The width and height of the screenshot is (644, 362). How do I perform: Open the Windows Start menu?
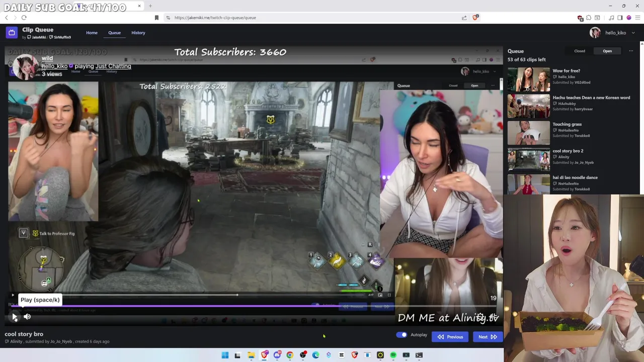pos(225,355)
